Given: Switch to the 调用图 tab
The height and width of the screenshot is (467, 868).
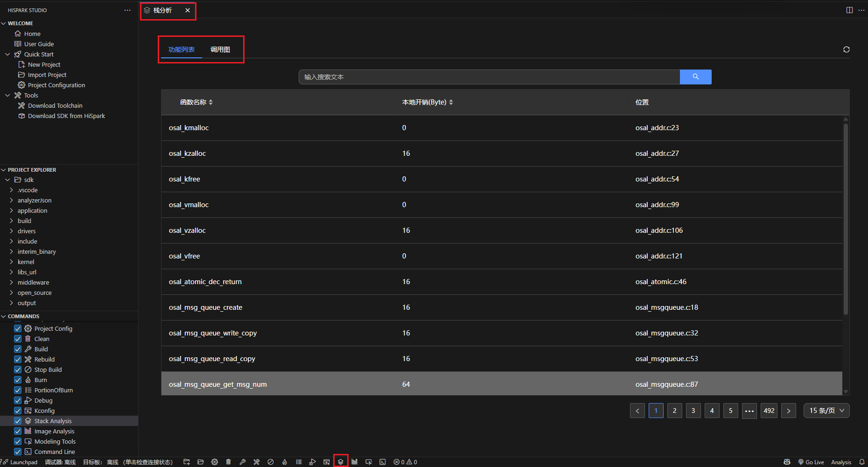Looking at the screenshot, I should pos(220,49).
